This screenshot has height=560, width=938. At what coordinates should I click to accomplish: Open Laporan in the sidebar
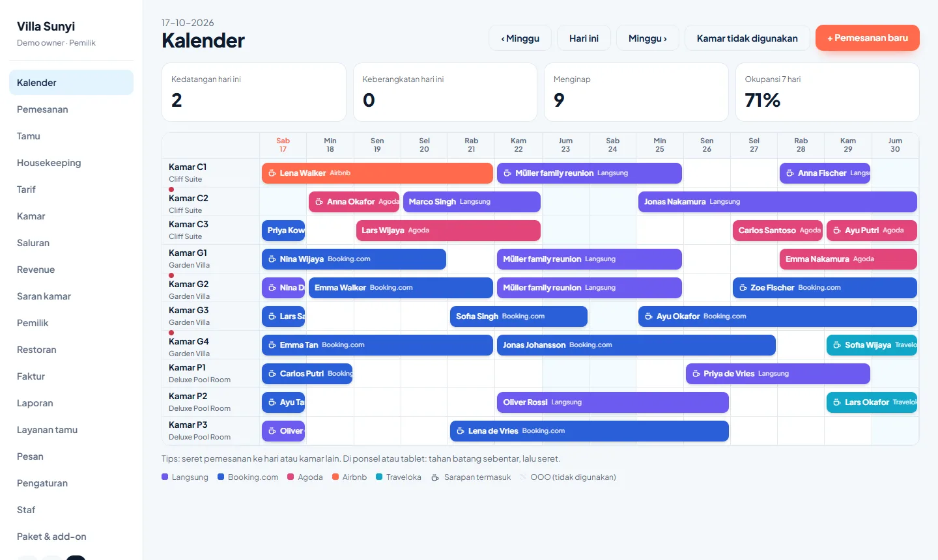[x=71, y=403]
